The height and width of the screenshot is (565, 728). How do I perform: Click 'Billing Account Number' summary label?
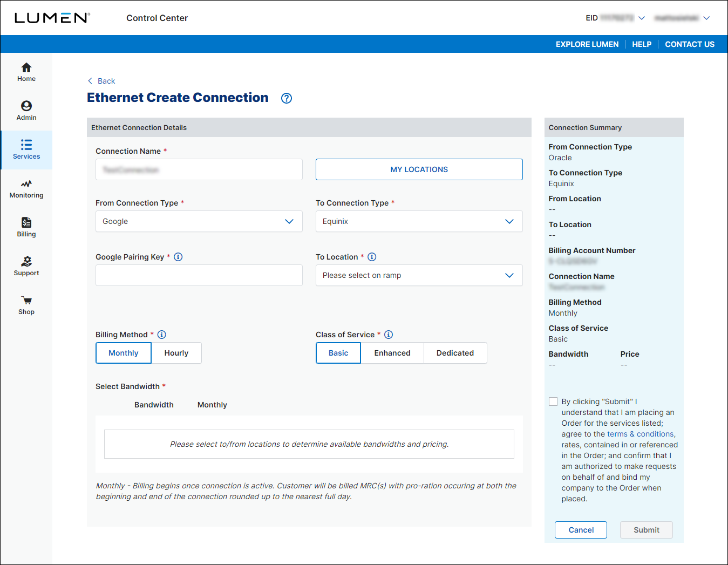click(592, 250)
